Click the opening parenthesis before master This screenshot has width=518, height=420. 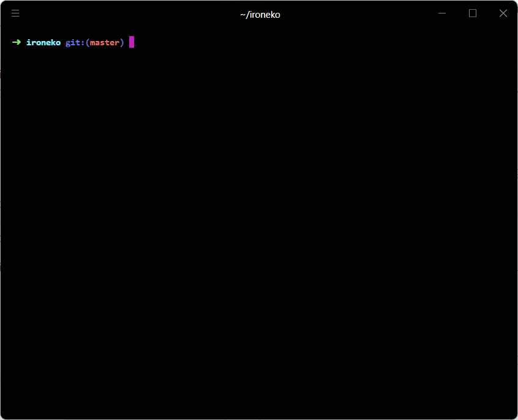[x=88, y=42]
